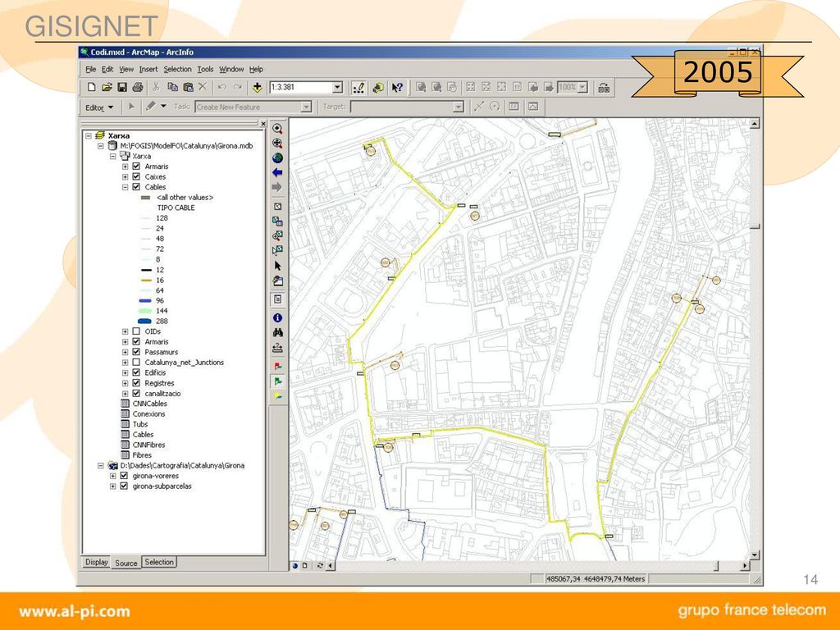Click the 288 cable symbol swatch
Viewport: 840px width, 630px height.
pos(144,322)
